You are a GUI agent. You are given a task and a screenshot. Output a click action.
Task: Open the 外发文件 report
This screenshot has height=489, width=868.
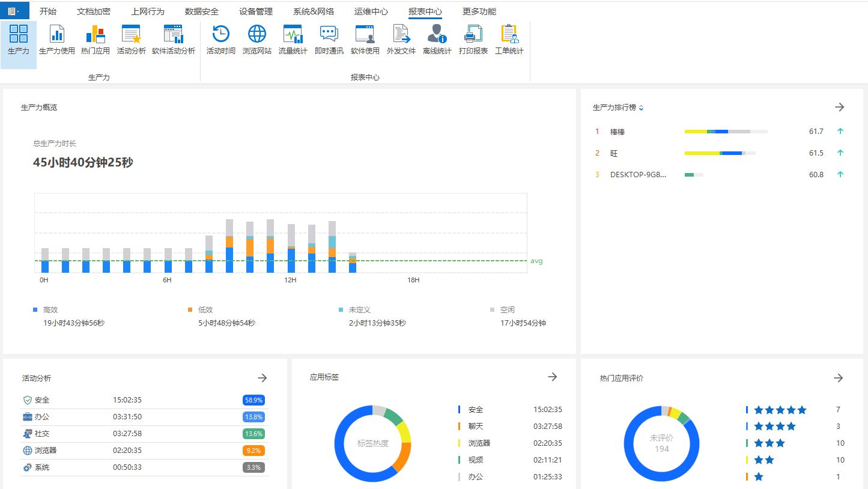pos(401,41)
